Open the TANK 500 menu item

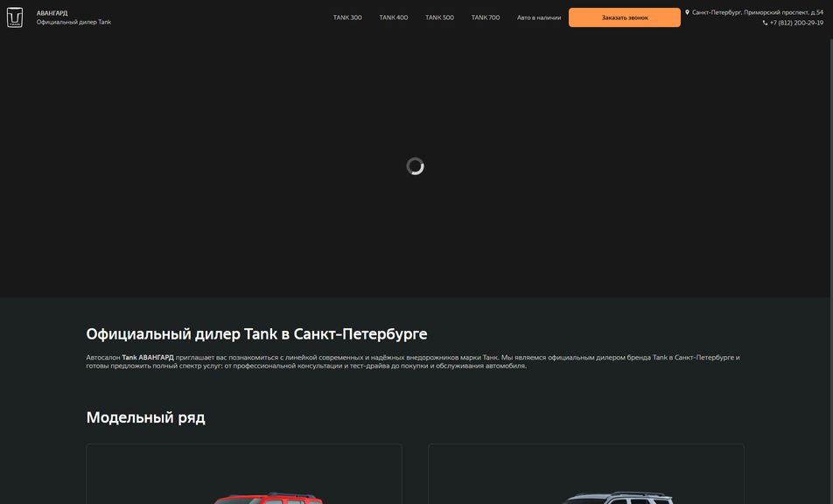coord(439,17)
